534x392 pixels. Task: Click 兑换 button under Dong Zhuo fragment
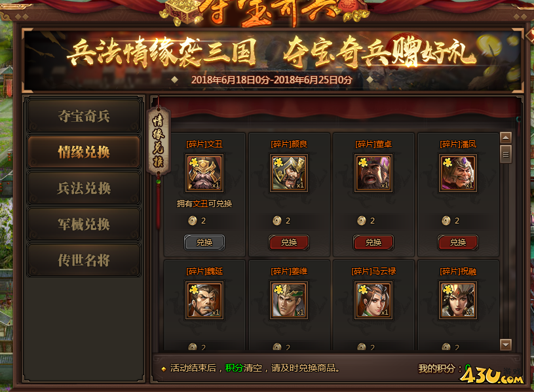click(373, 243)
